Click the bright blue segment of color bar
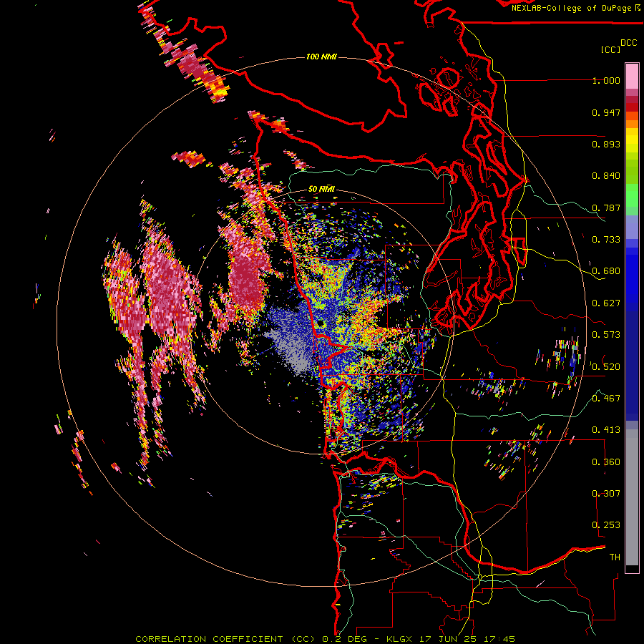644x644 pixels. pyautogui.click(x=632, y=279)
